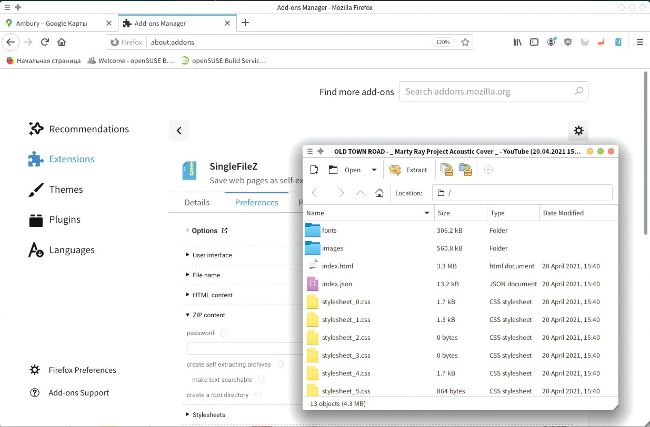Click the back arrow in Add-ons Manager
The height and width of the screenshot is (427, 650).
[179, 130]
